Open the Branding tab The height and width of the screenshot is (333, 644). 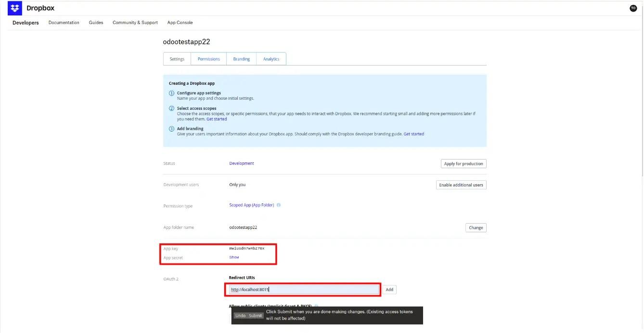click(241, 58)
